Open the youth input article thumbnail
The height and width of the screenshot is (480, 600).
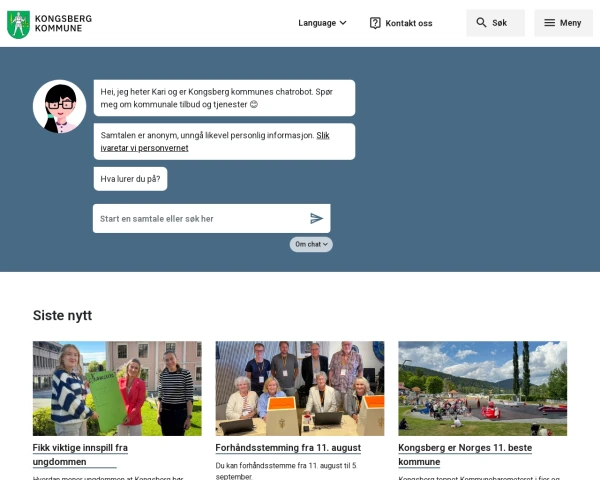tap(117, 389)
